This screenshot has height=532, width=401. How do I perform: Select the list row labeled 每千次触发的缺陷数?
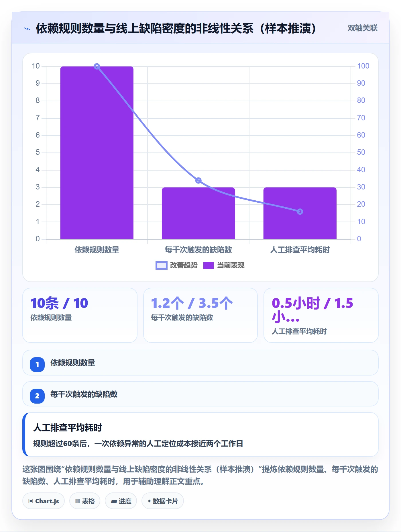tap(200, 394)
